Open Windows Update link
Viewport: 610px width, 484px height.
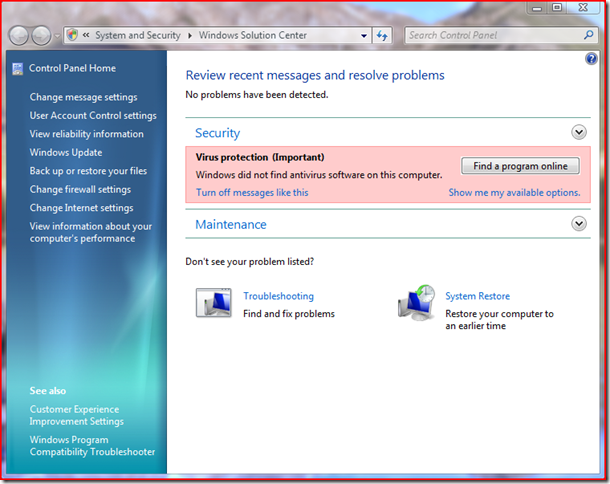tap(66, 153)
